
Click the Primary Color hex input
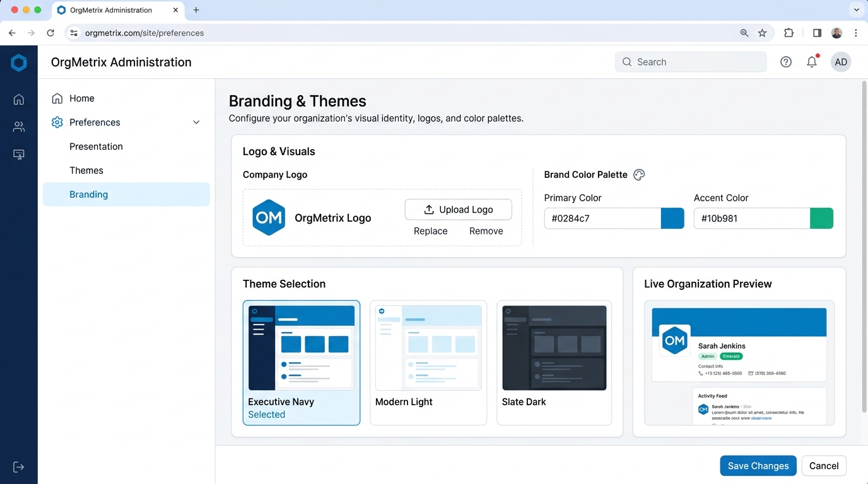click(x=602, y=218)
